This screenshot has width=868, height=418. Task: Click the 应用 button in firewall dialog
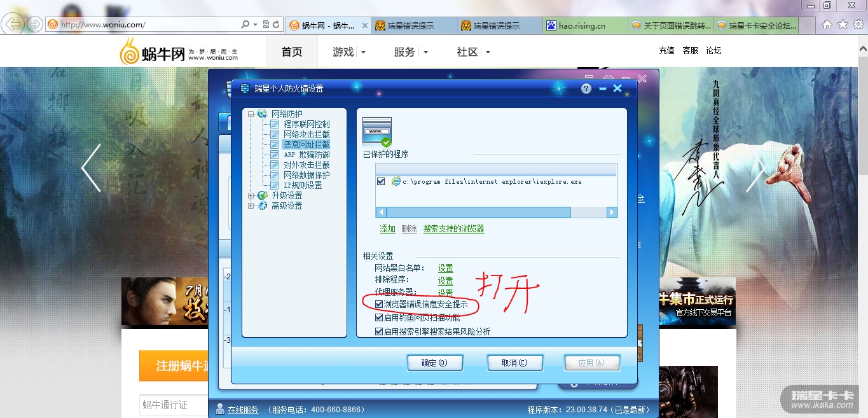point(592,363)
